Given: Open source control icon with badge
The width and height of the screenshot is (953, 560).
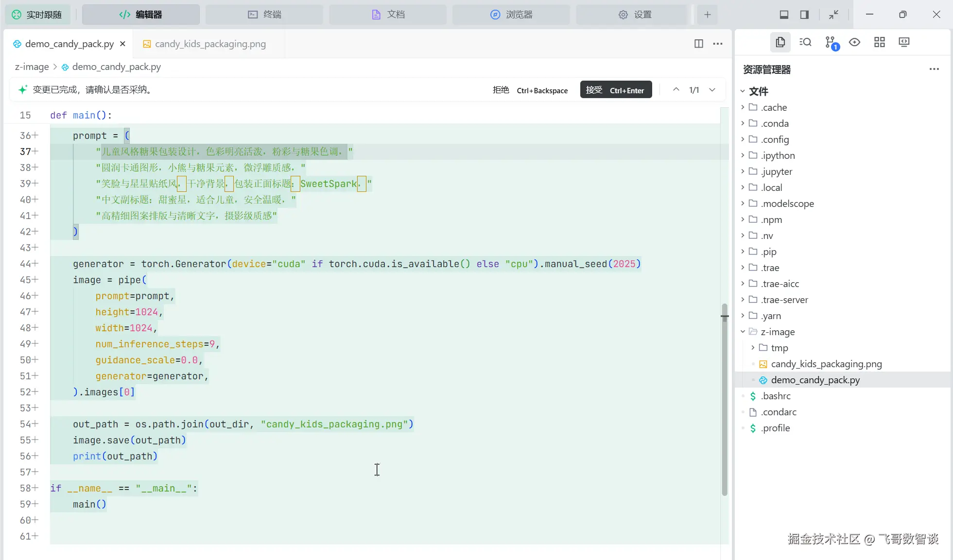Looking at the screenshot, I should pyautogui.click(x=831, y=42).
